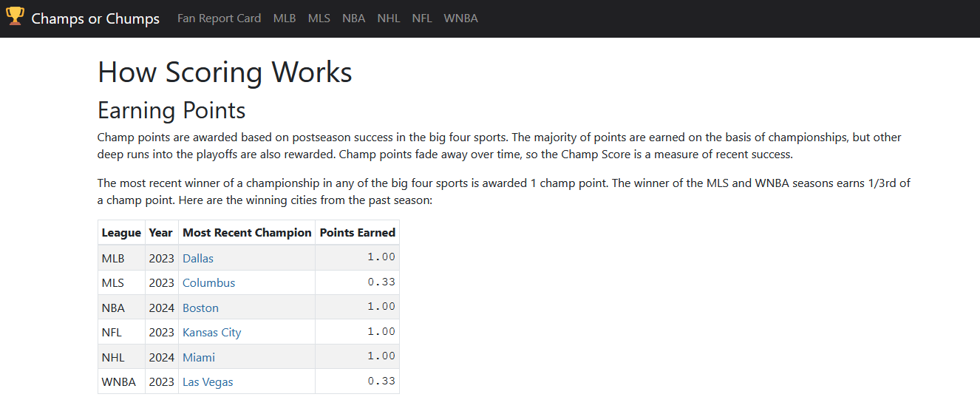The height and width of the screenshot is (397, 980).
Task: Select the Most Recent Champion column header
Action: click(247, 233)
